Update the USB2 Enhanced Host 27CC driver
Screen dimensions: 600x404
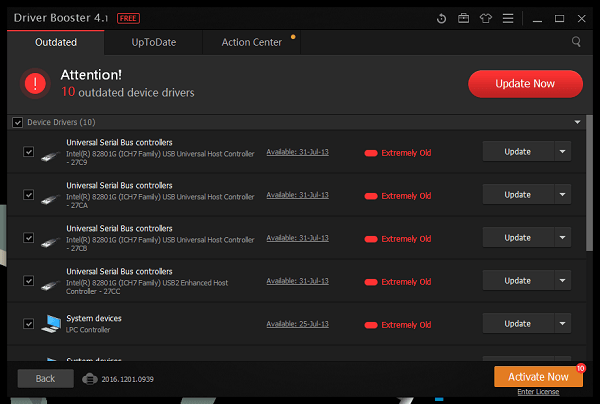pos(518,280)
